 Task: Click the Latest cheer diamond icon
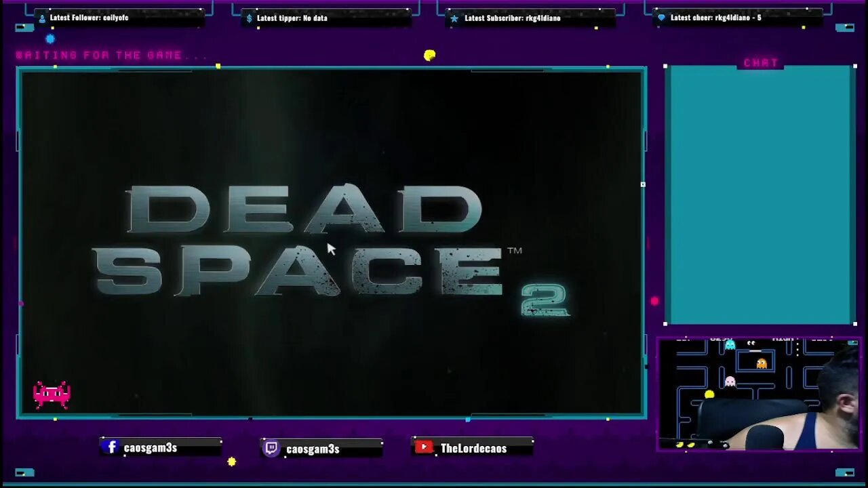(661, 18)
